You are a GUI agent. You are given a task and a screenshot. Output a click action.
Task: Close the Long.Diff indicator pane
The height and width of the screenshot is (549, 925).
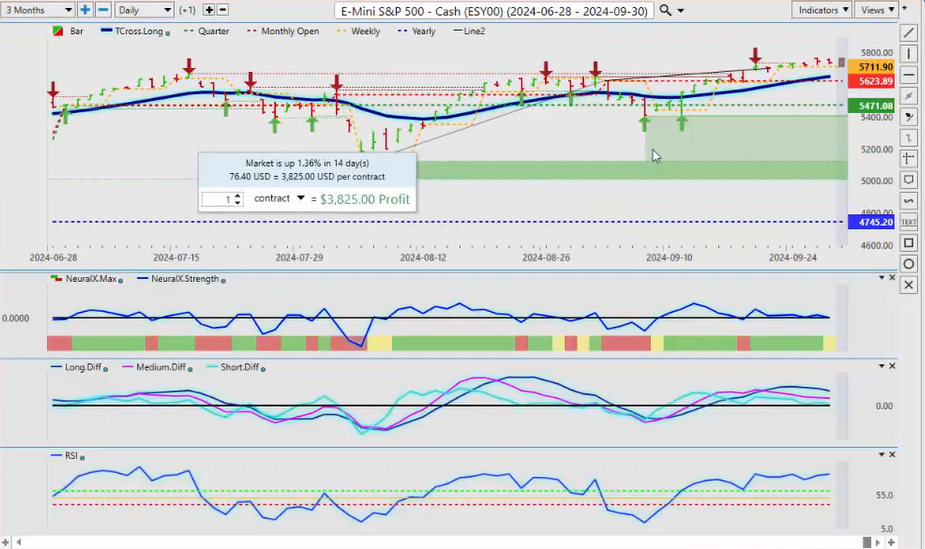(892, 366)
